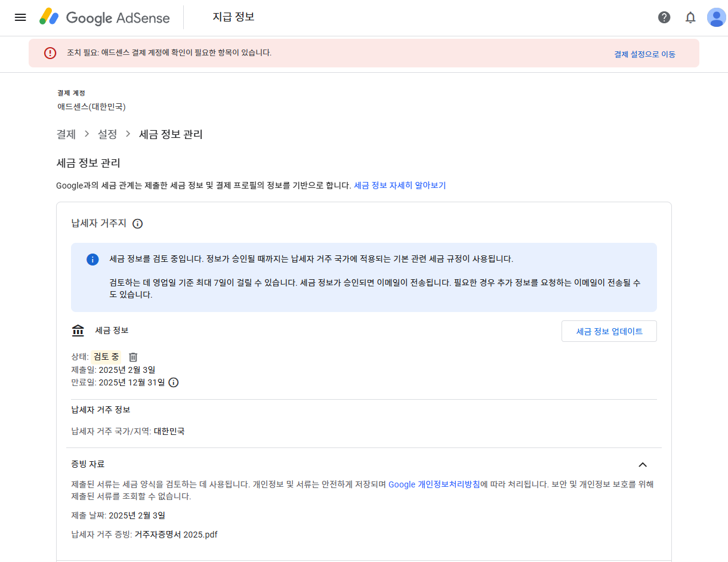Screen dimensions: 728x562
Task: Navigate to 설정 in the breadcrumb
Action: click(x=107, y=134)
